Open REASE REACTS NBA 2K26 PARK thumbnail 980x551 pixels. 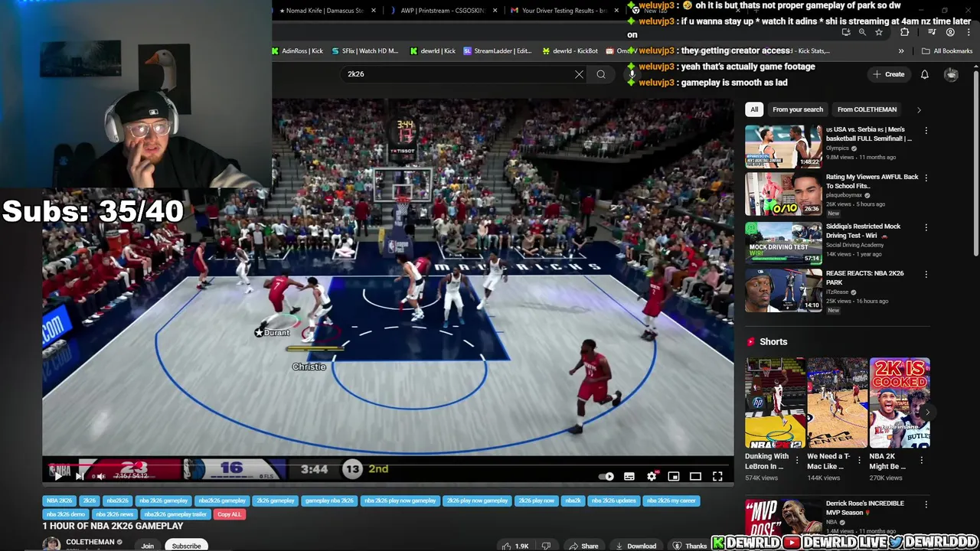pos(783,290)
